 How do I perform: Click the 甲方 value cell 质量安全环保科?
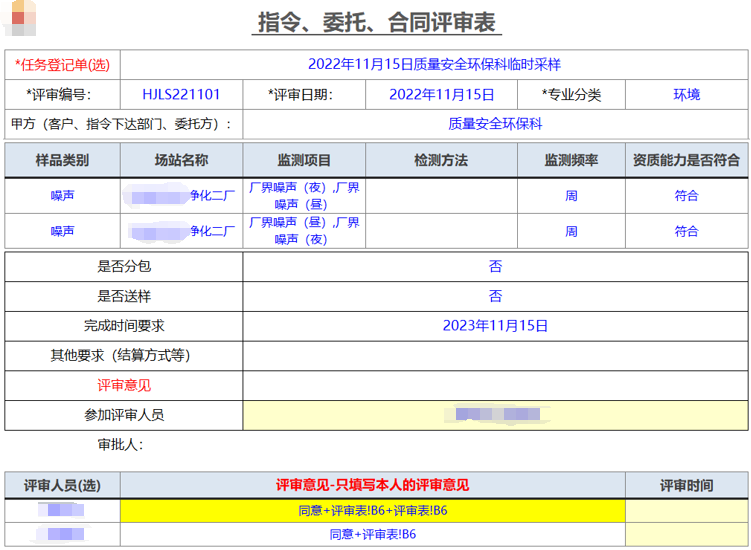tap(495, 124)
